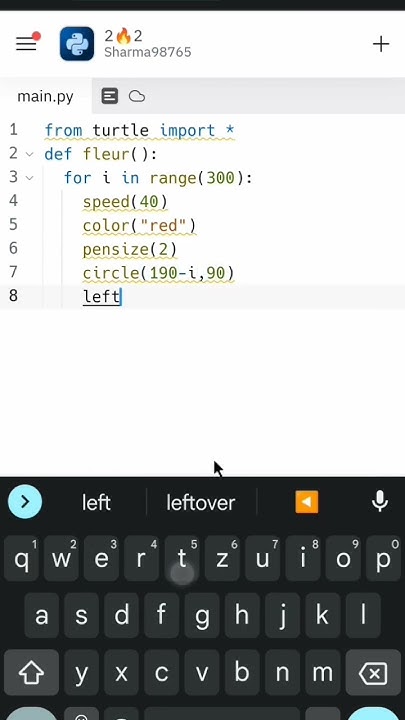The width and height of the screenshot is (405, 720).
Task: Choose the 'leftover' suggestion
Action: pyautogui.click(x=201, y=503)
